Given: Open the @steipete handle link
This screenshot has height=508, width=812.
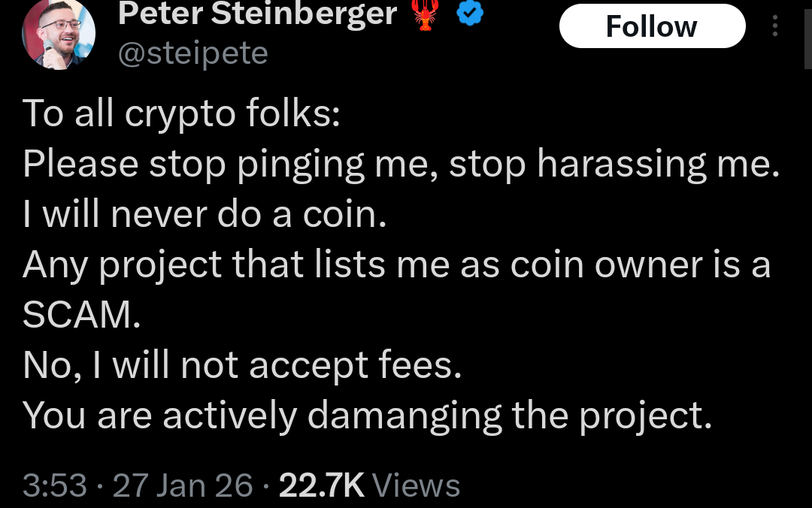Looking at the screenshot, I should click(x=192, y=53).
